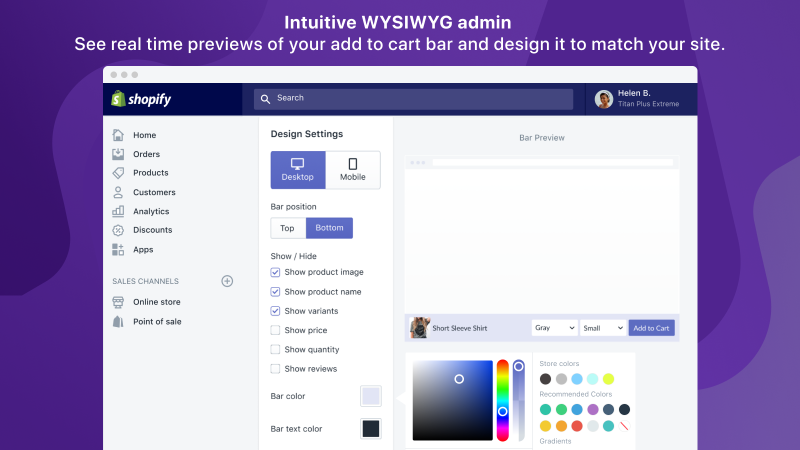Click the opacity slider handle
The width and height of the screenshot is (800, 450).
518,366
